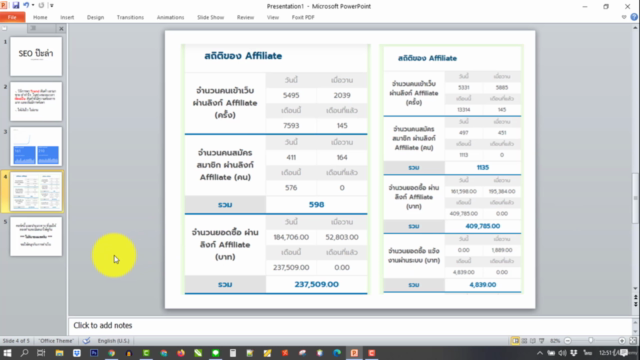Select slide 1 thumbnail 'SEO'

[x=36, y=56]
